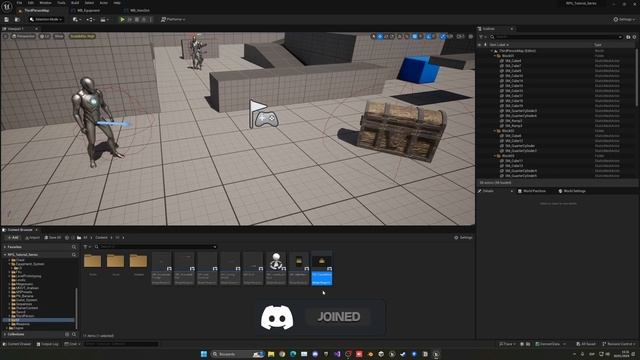This screenshot has height=360, width=640.
Task: Open the Outliner filter options icon
Action: (482, 37)
